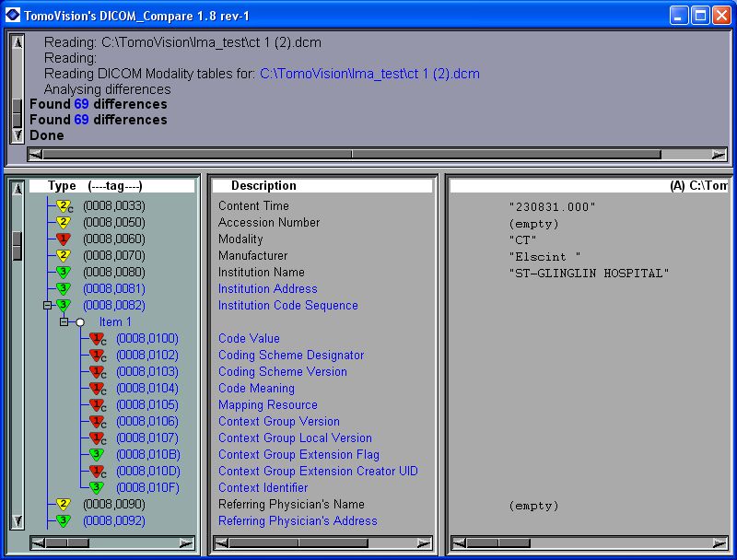The image size is (737, 560).
Task: Click the Mapping Resource description
Action: (268, 405)
